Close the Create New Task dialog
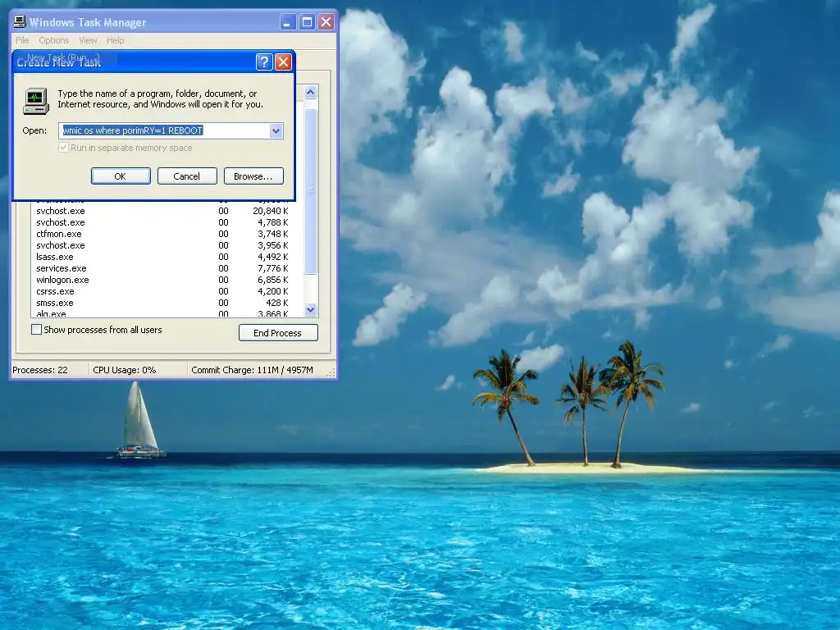 coord(283,62)
